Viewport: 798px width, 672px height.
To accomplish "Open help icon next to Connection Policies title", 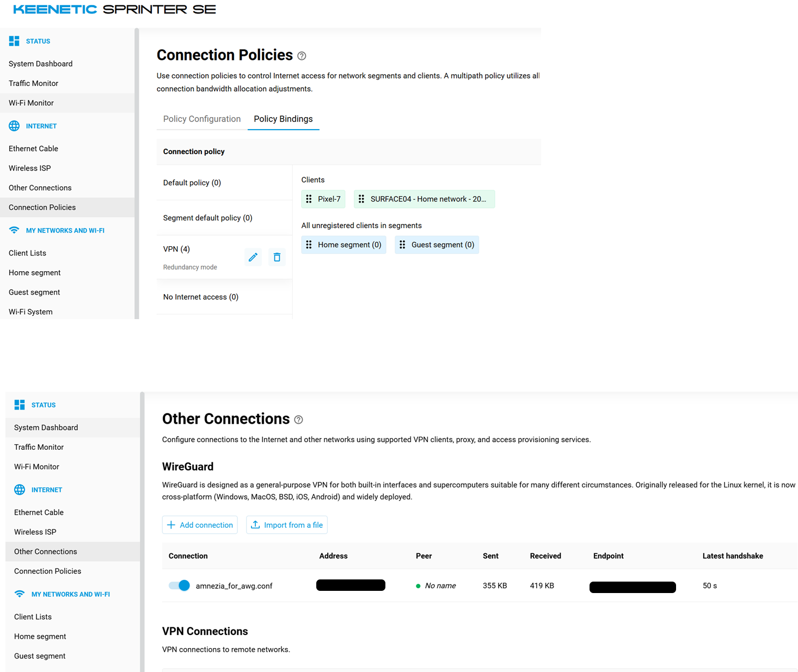I will pyautogui.click(x=302, y=56).
